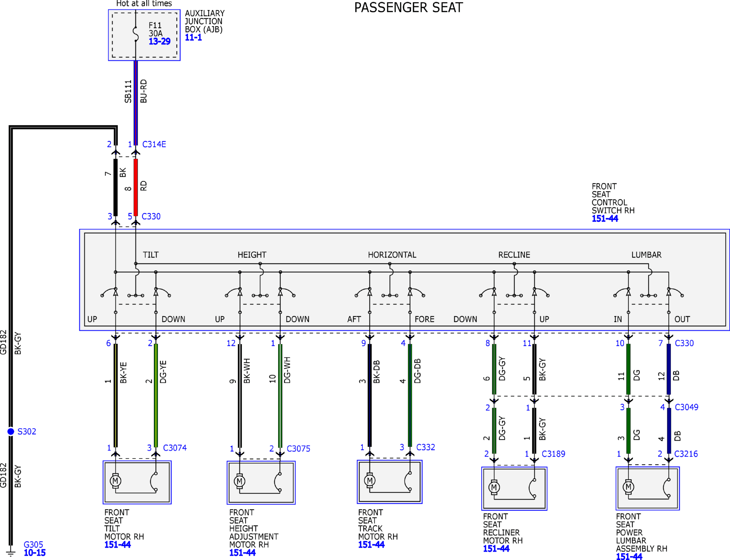Click the lumbar assembly motor M symbol

(628, 487)
